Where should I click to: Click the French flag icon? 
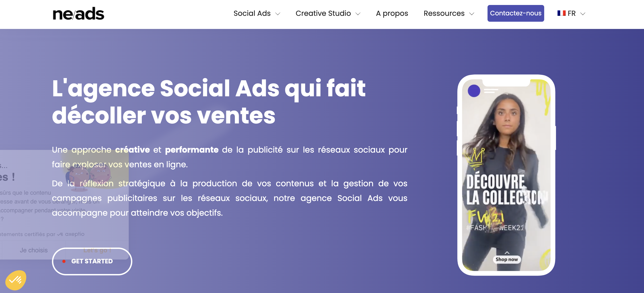click(x=561, y=13)
